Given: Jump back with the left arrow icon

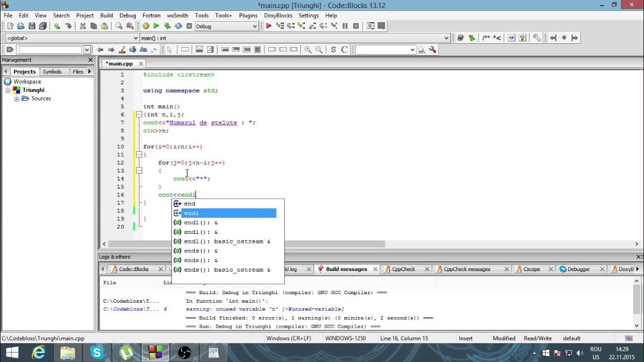Looking at the screenshot, I should click(553, 38).
